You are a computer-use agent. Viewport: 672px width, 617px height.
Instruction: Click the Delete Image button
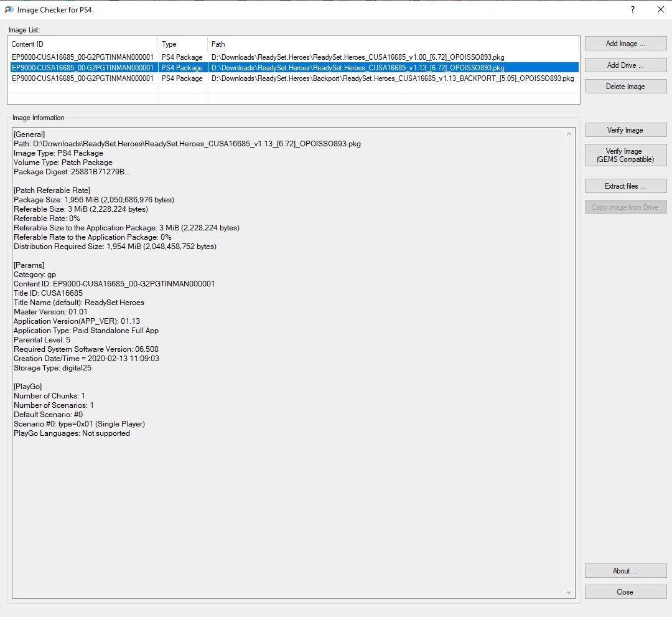(x=625, y=87)
